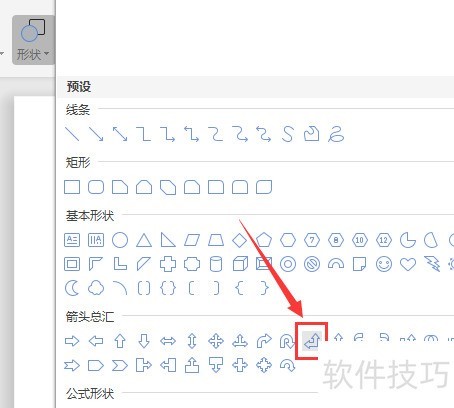Select the parallelogram shape
The height and width of the screenshot is (408, 454).
pos(192,240)
